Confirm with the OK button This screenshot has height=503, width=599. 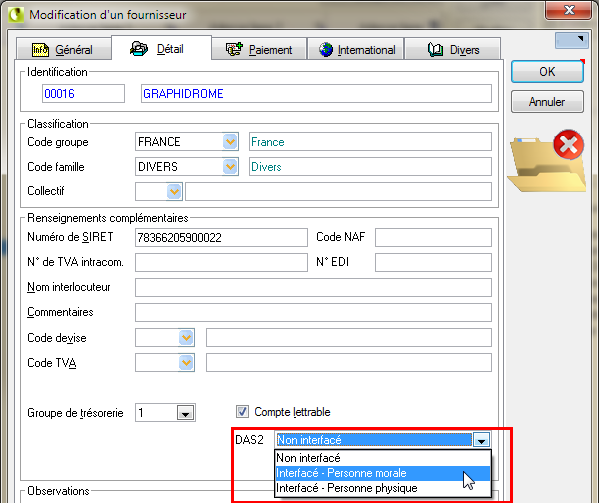[547, 71]
